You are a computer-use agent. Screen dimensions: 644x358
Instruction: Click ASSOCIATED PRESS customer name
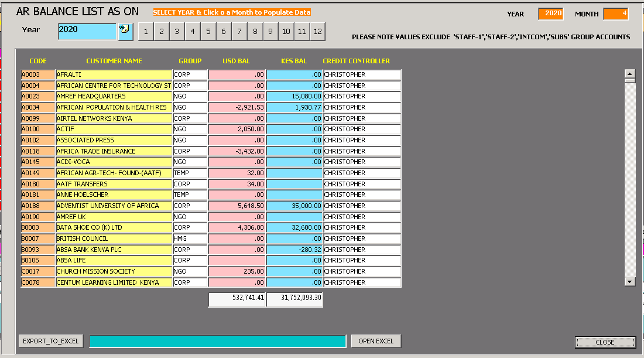point(114,140)
